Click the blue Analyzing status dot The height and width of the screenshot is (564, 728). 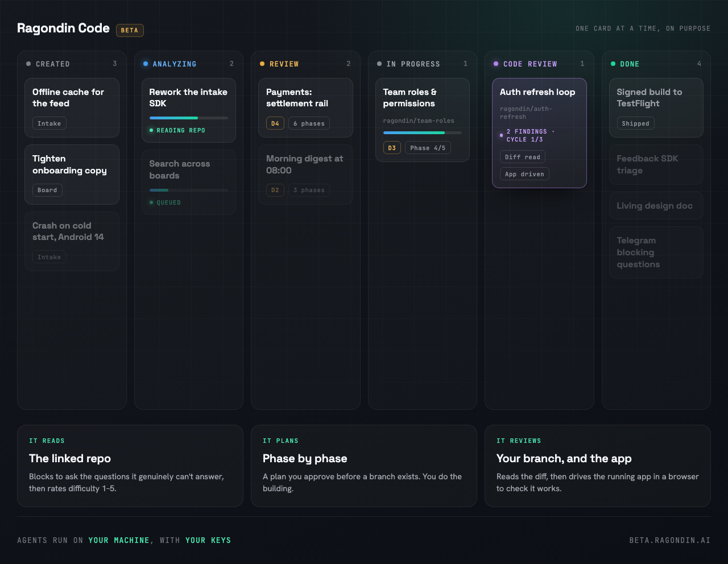pyautogui.click(x=146, y=64)
